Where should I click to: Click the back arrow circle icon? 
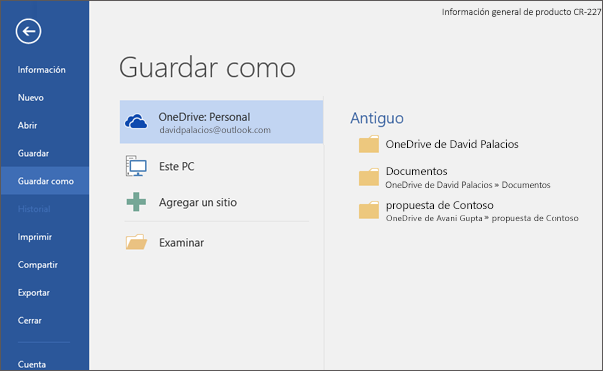(x=28, y=31)
